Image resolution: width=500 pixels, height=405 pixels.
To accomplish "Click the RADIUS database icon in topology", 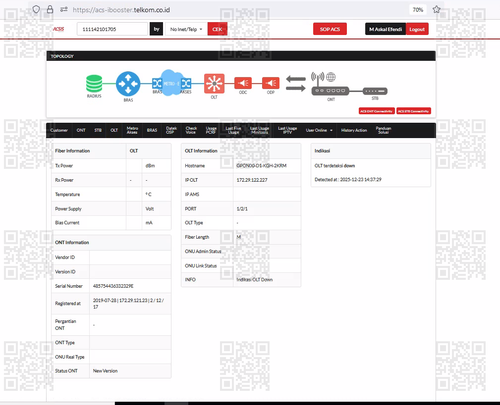I will [x=94, y=84].
